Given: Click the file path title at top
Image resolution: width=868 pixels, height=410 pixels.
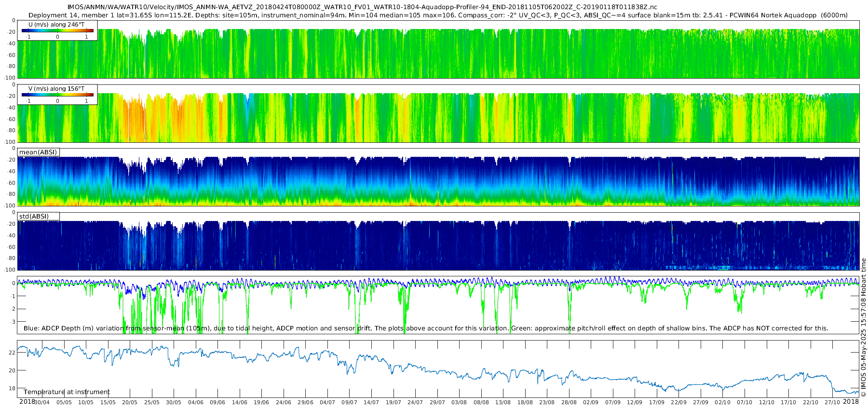Looking at the screenshot, I should click(x=362, y=7).
